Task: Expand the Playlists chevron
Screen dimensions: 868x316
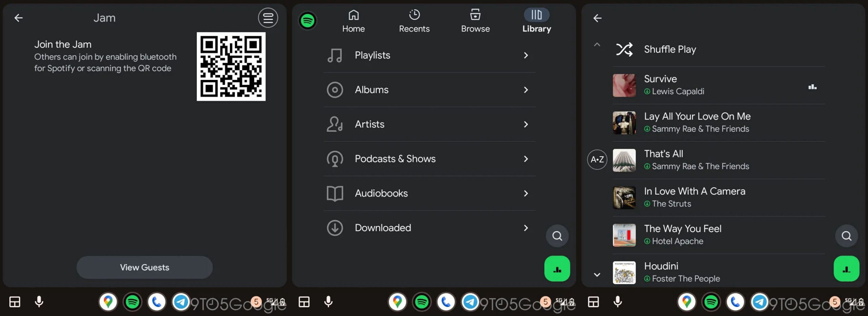Action: click(526, 55)
